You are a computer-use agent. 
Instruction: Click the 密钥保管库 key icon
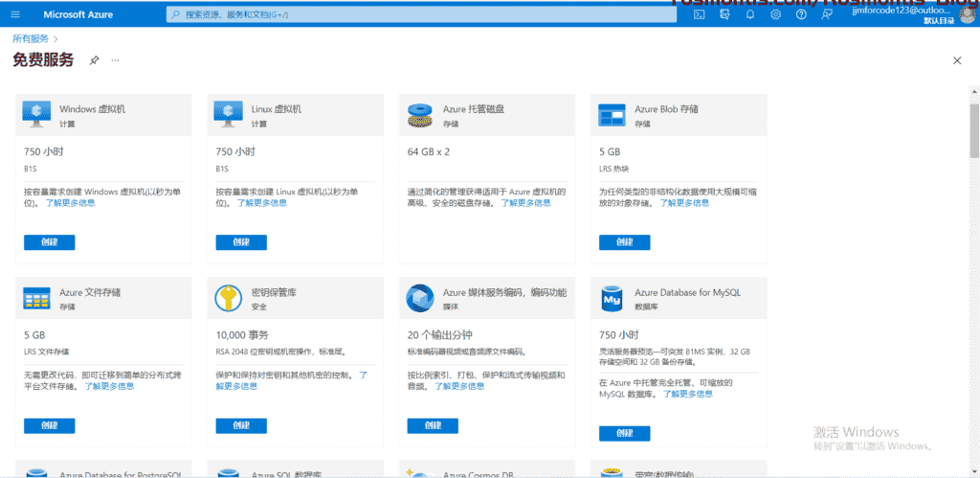coord(229,298)
